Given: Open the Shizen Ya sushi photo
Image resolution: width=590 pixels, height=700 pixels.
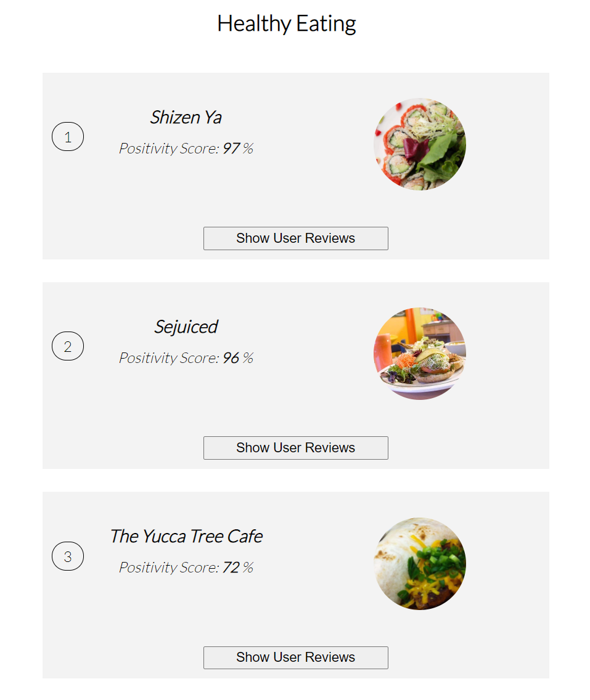Looking at the screenshot, I should coord(420,144).
